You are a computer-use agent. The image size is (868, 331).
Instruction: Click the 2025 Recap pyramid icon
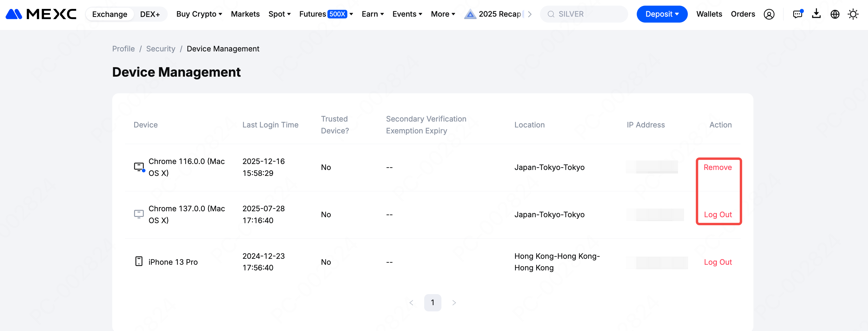point(470,14)
